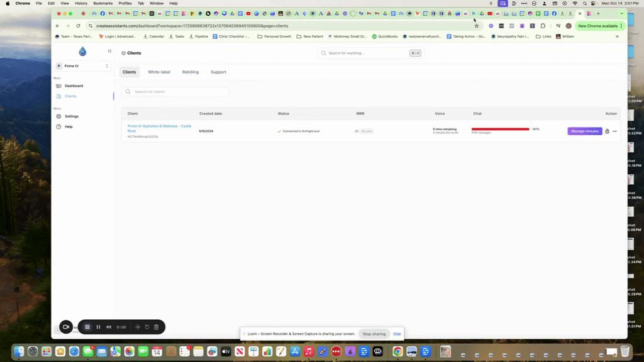
Task: Open the Prime IV workspace switcher
Action: pos(82,65)
